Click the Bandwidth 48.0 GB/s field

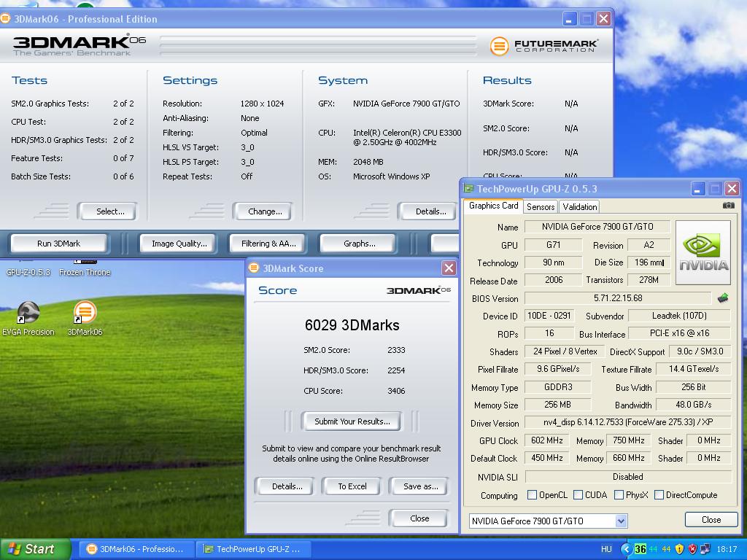(x=693, y=405)
